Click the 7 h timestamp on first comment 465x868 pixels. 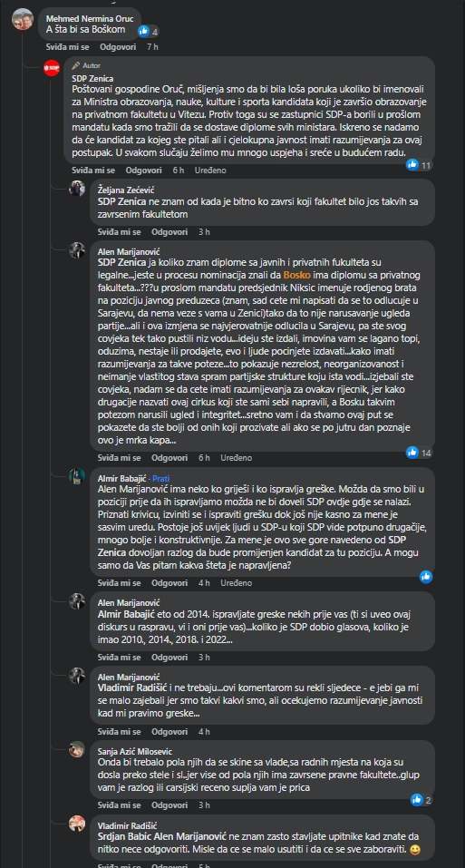coord(152,47)
